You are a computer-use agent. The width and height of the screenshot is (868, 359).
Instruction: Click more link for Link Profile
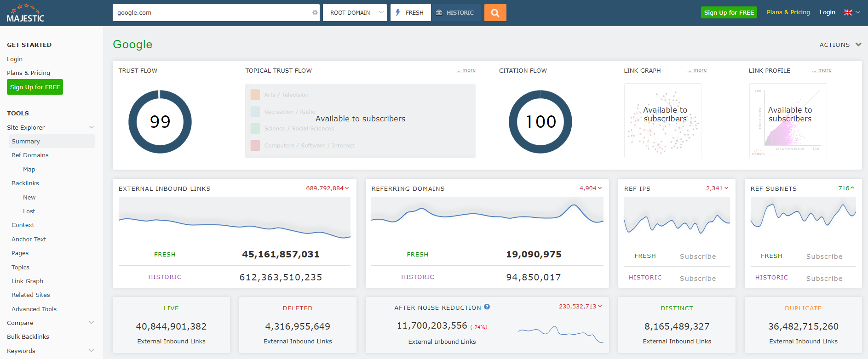pyautogui.click(x=822, y=70)
